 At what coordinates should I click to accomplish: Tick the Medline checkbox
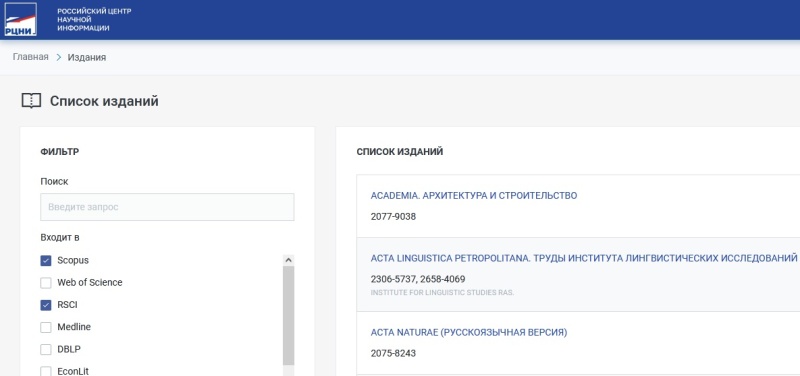click(x=46, y=327)
